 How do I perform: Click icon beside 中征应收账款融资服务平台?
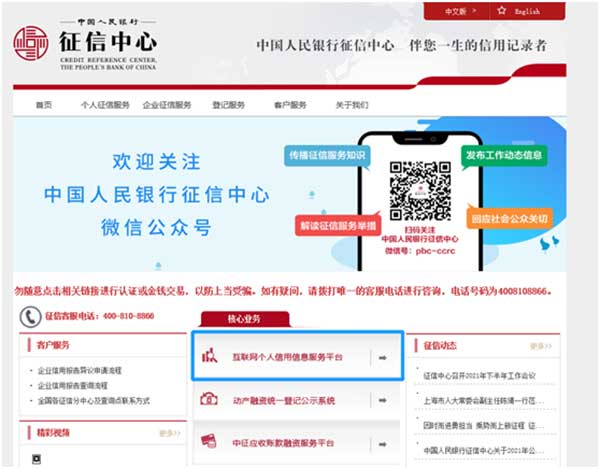[x=209, y=441]
